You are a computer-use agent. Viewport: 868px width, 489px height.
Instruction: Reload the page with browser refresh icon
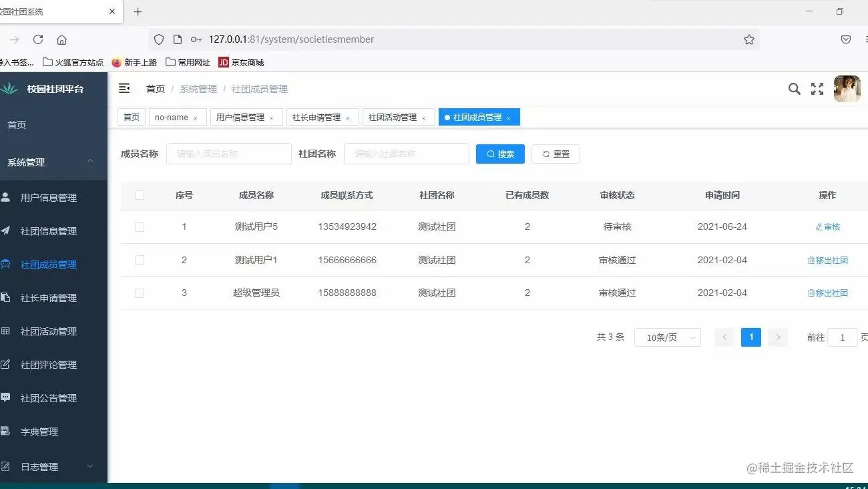38,39
